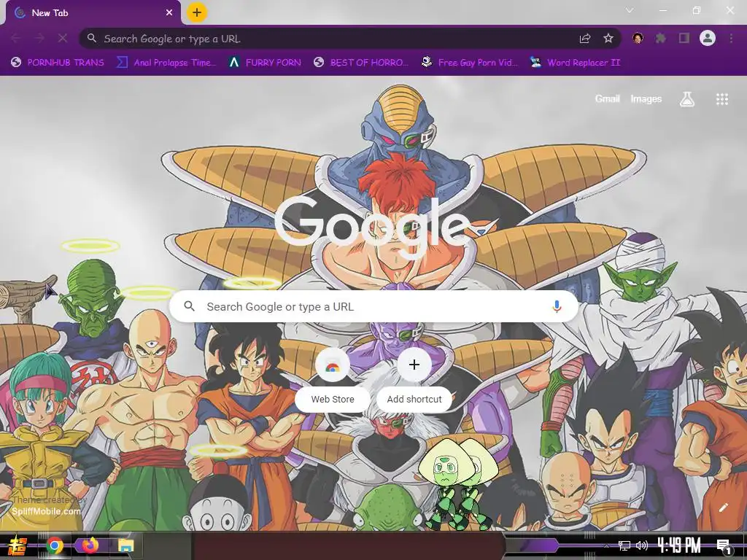
Task: Open Chrome three-dot menu
Action: [731, 38]
